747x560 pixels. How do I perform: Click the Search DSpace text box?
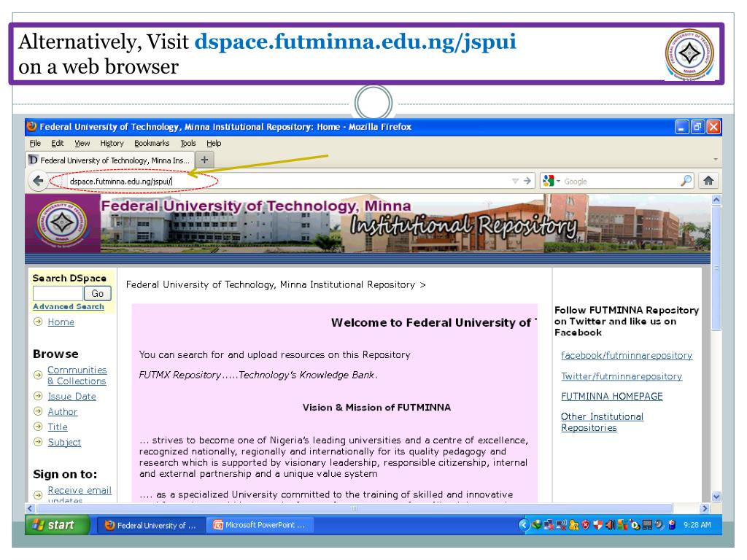pos(58,294)
